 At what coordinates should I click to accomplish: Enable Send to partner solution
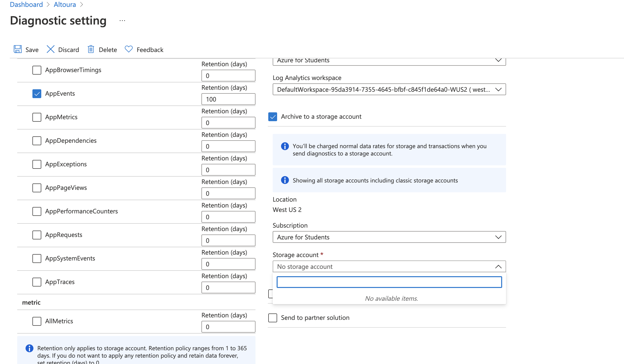[x=273, y=318]
